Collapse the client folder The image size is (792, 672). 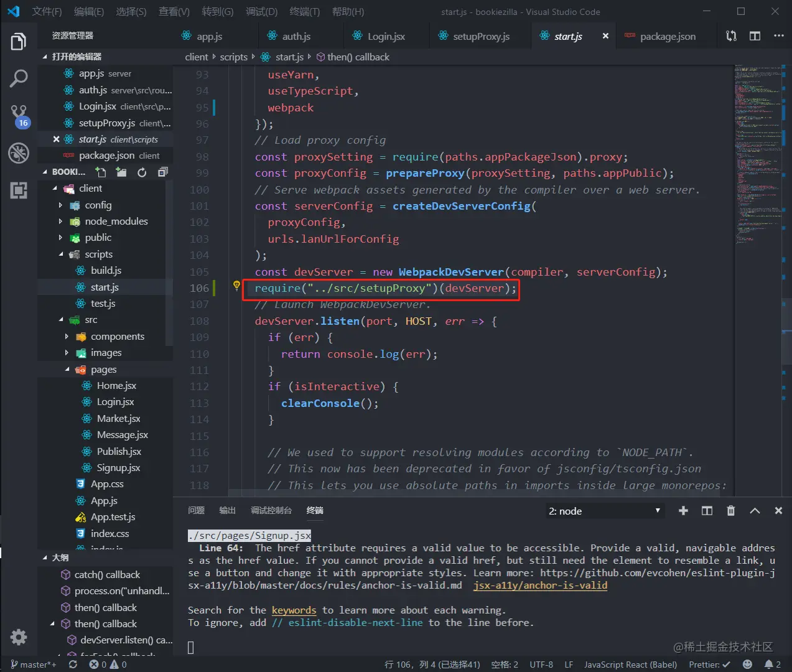[55, 189]
